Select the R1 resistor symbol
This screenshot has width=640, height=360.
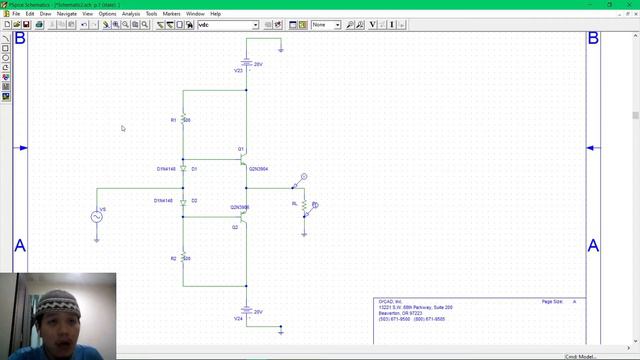click(183, 119)
